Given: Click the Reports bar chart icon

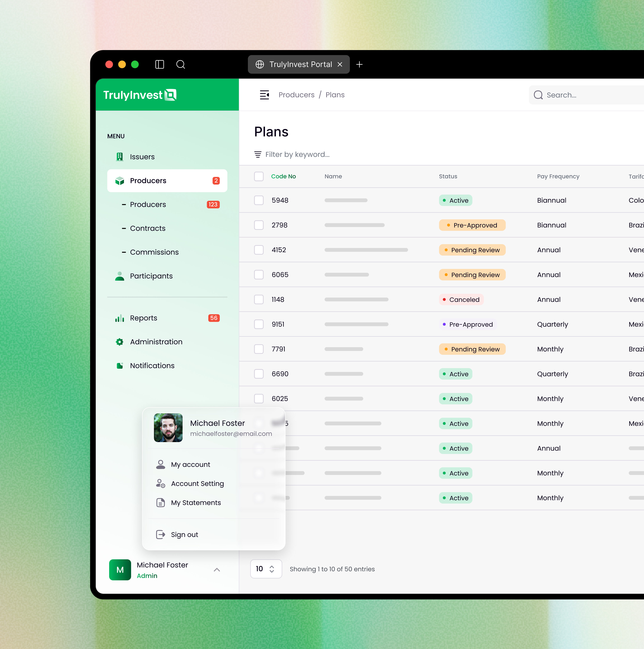Looking at the screenshot, I should [120, 318].
